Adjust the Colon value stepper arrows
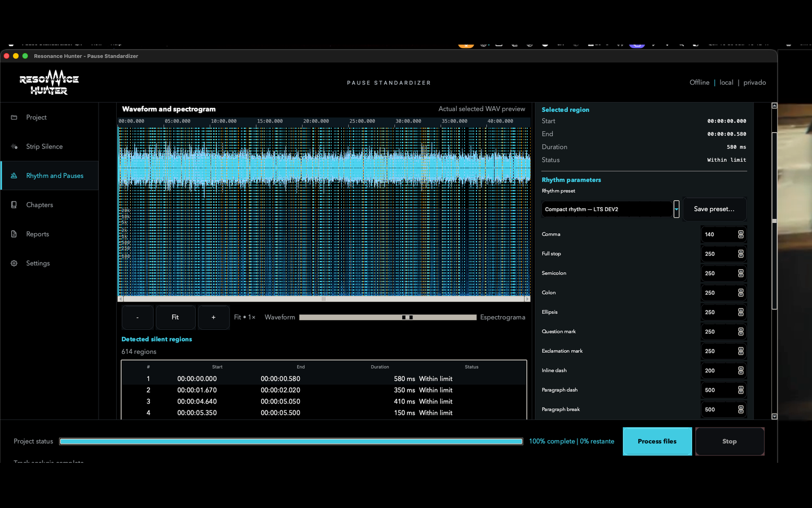Viewport: 812px width, 508px height. click(741, 293)
